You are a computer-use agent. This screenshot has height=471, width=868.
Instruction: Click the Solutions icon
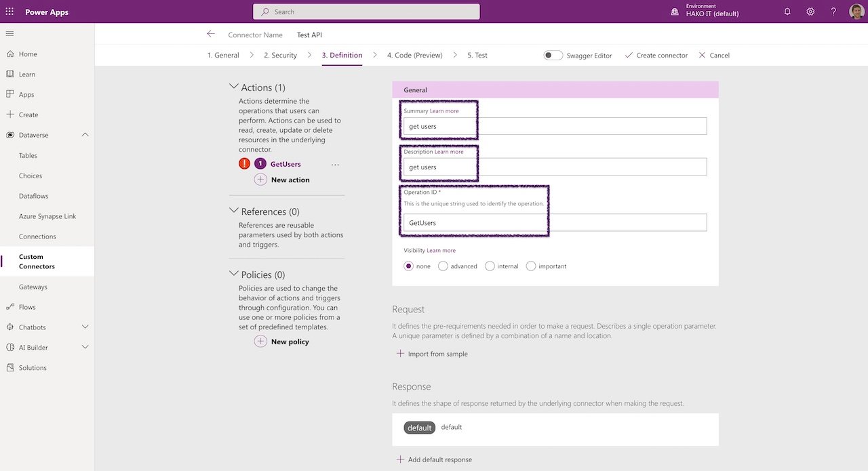pos(9,368)
